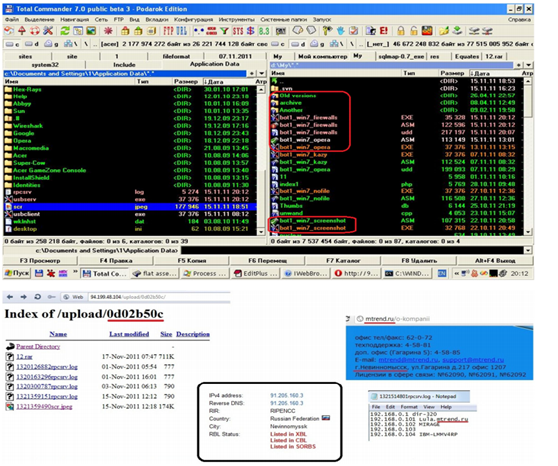The height and width of the screenshot is (466, 558).
Task: Click the support@mtrend.ru email link
Action: click(x=473, y=360)
